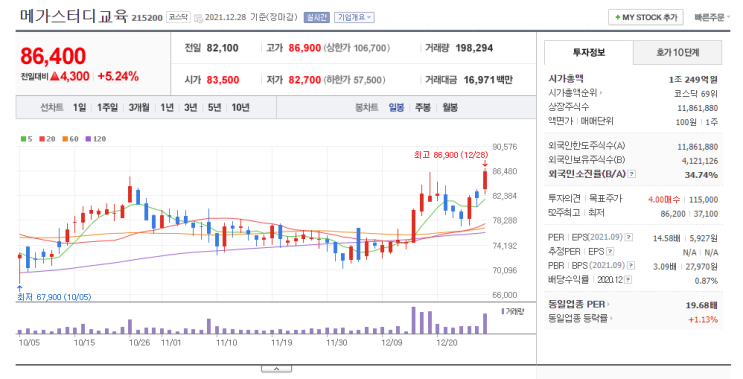Click help icon next to PBR BPS(2021.09)
Viewport: 743px width, 379px height.
point(631,266)
